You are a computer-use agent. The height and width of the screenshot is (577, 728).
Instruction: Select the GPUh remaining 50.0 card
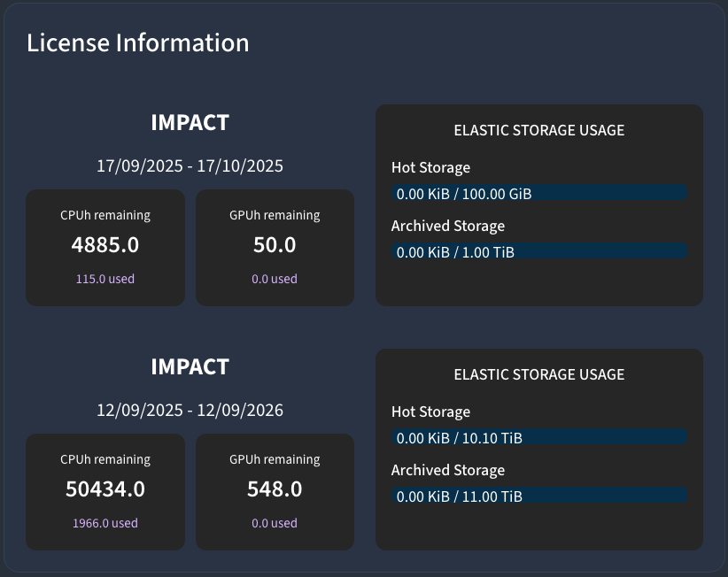(x=275, y=247)
